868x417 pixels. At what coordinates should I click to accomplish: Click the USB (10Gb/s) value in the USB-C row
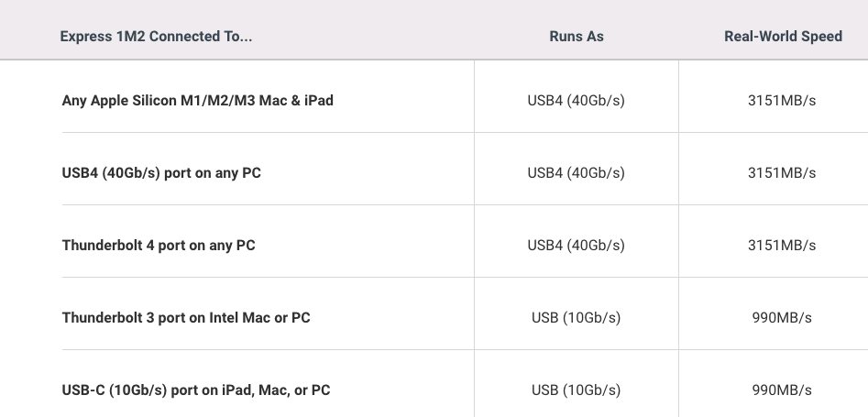[576, 390]
